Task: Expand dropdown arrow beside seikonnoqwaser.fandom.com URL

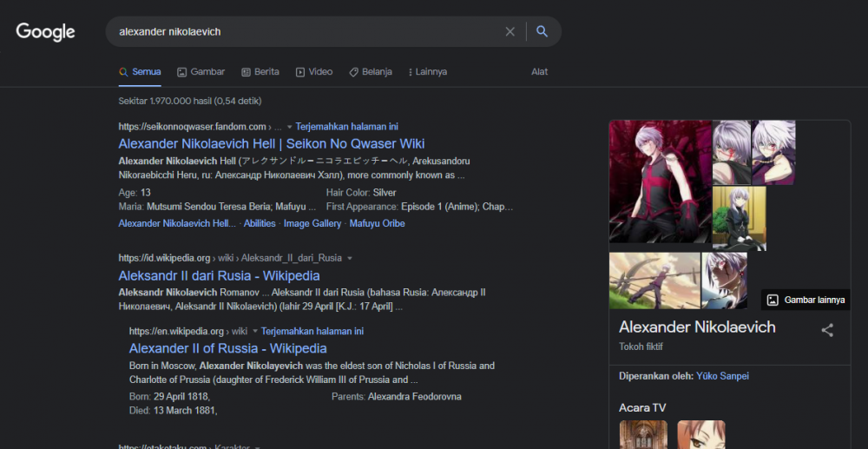Action: (290, 127)
